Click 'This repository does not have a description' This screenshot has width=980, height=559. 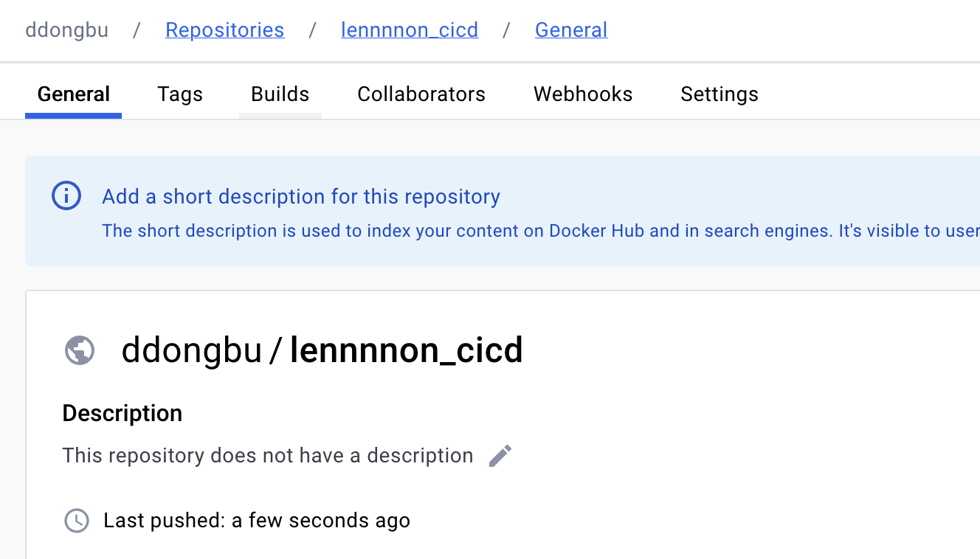point(268,456)
